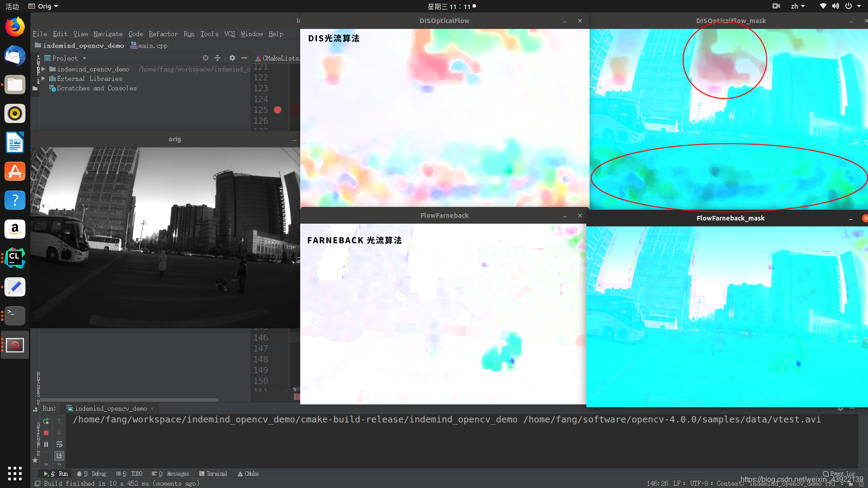
Task: Open the Navigate menu
Action: [108, 34]
